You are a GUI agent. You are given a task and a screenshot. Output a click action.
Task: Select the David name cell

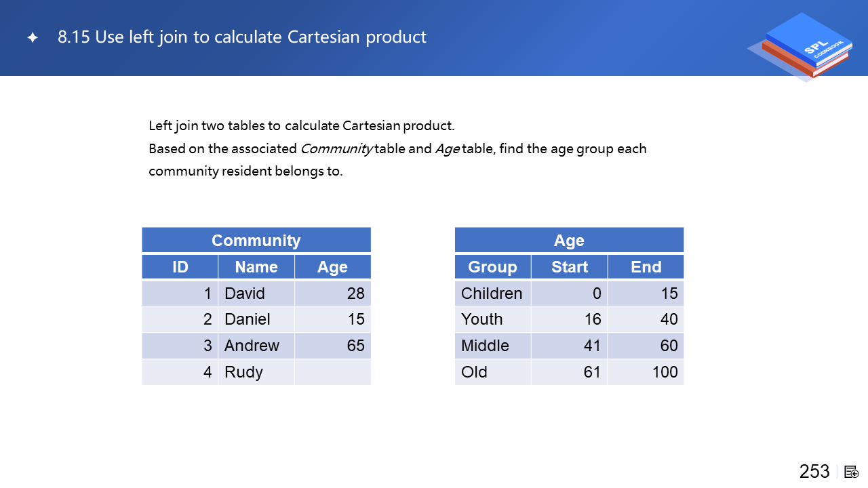tap(256, 293)
